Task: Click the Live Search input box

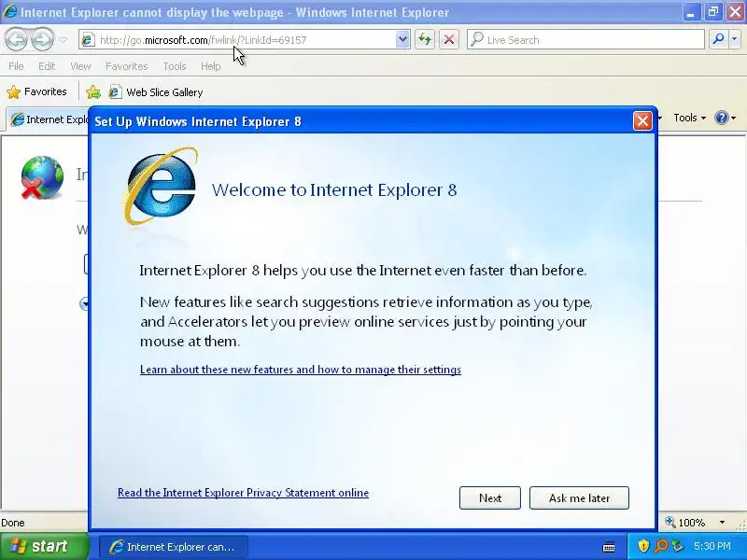Action: (x=585, y=40)
